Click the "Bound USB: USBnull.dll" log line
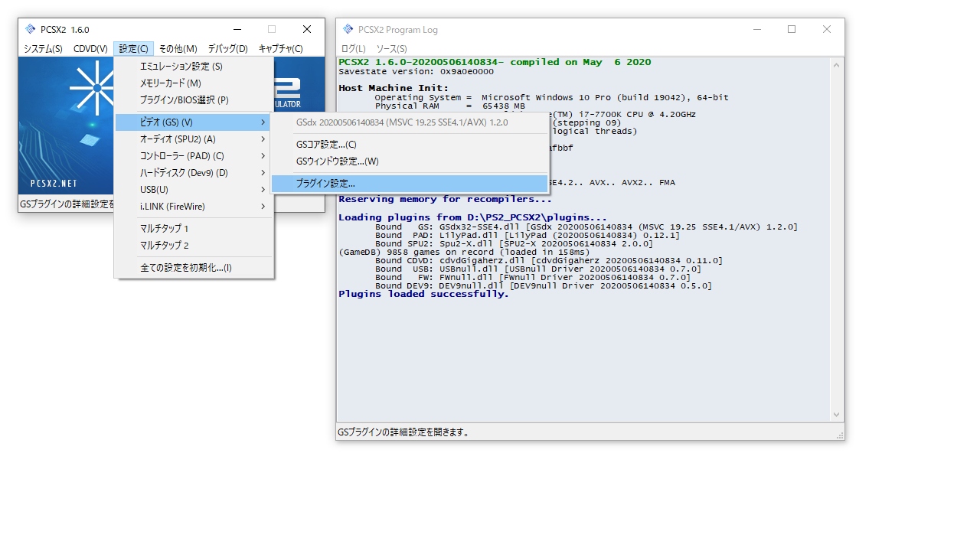 click(x=538, y=269)
